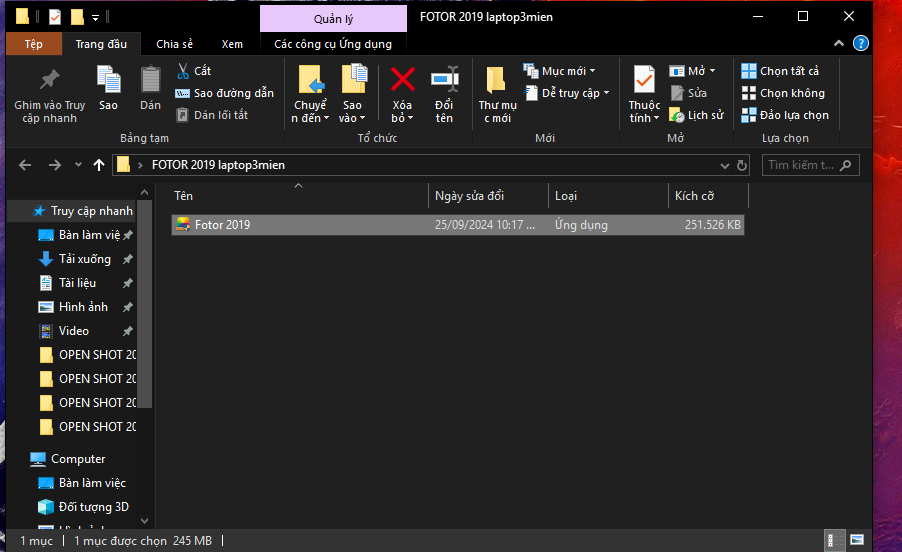Click the properties checkmark icon in title bar
Viewport: 902px width, 552px height.
[x=55, y=17]
